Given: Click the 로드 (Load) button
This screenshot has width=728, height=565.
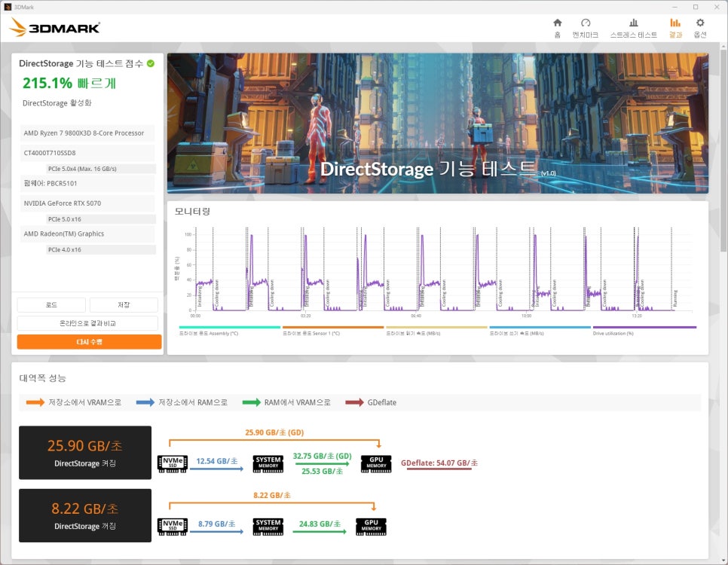Looking at the screenshot, I should click(x=51, y=305).
